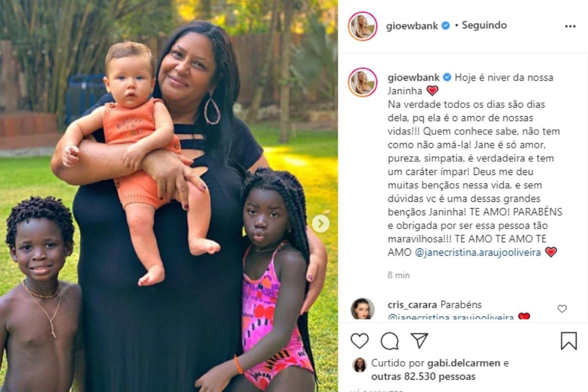Image resolution: width=588 pixels, height=392 pixels.
Task: Toggle the Seguindo follow status
Action: [x=484, y=25]
